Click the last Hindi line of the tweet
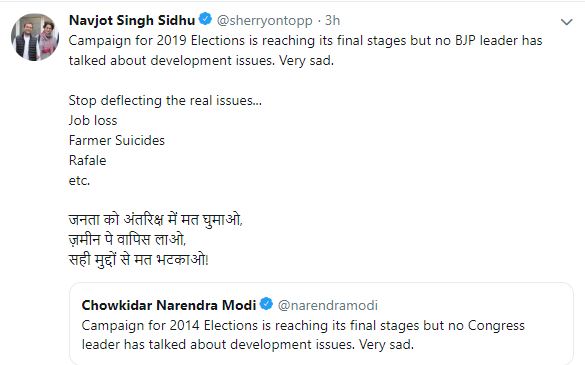This screenshot has height=365, width=585. (138, 260)
